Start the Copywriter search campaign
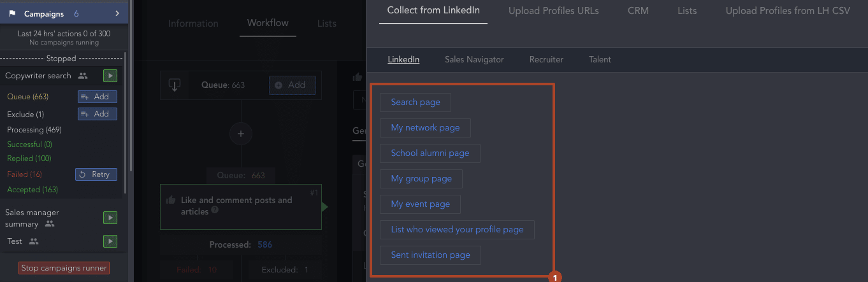 click(110, 76)
